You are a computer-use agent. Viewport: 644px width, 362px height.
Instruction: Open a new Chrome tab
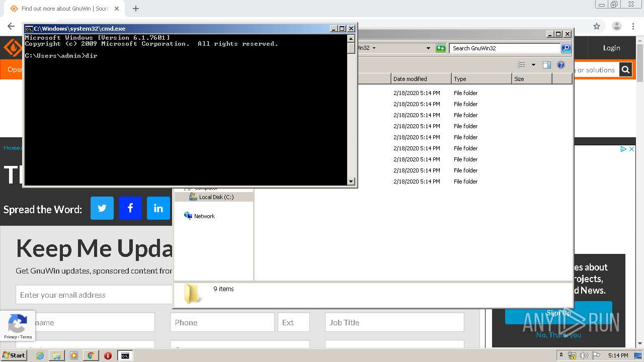point(136,9)
